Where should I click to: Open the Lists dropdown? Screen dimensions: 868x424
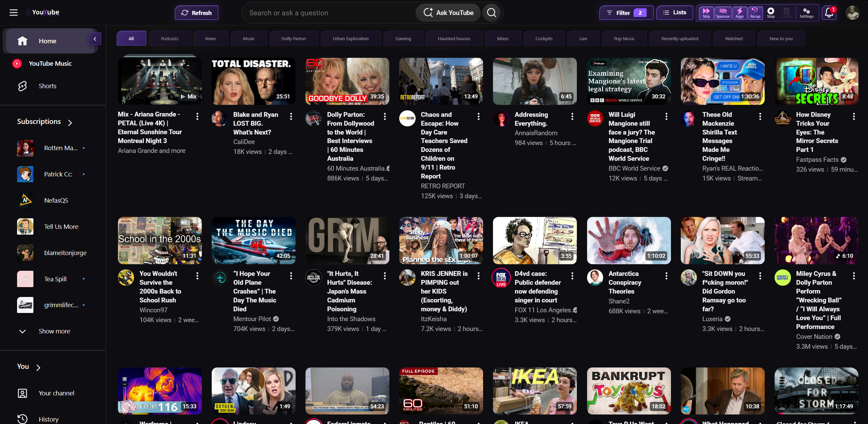674,13
